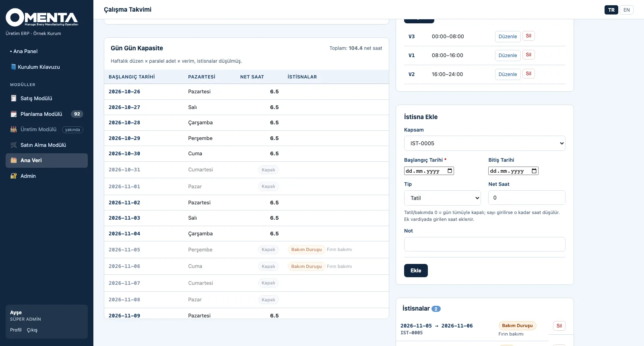Delete the V2 shift
The image size is (644, 346).
pyautogui.click(x=528, y=74)
